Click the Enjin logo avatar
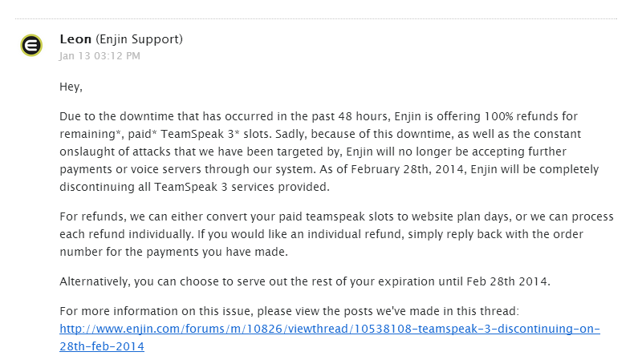The height and width of the screenshot is (364, 630). (30, 45)
